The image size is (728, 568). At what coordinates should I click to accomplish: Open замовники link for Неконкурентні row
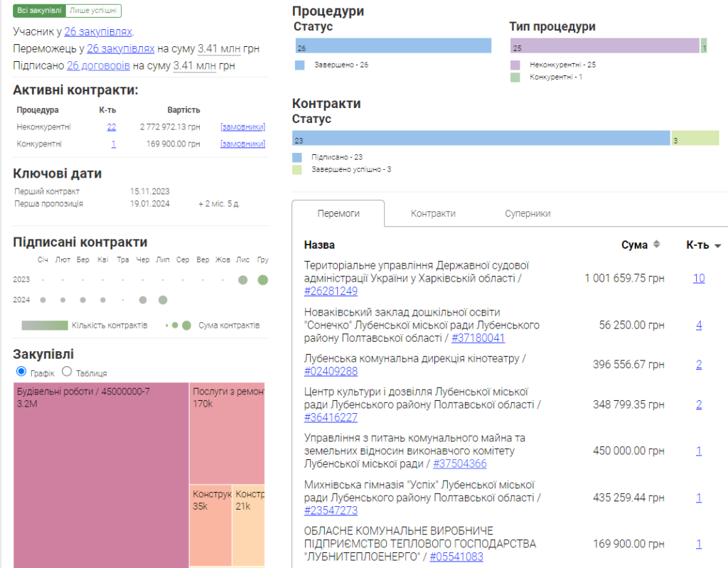(242, 127)
